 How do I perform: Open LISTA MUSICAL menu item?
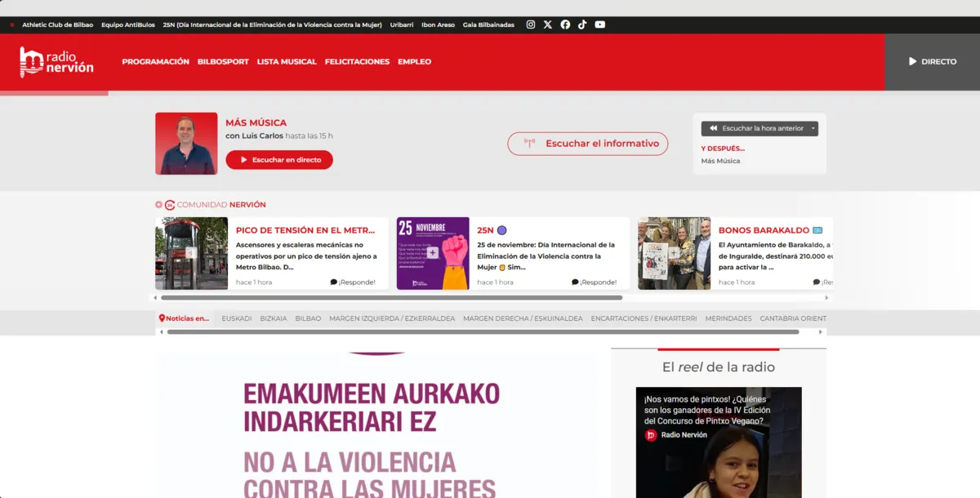[287, 61]
